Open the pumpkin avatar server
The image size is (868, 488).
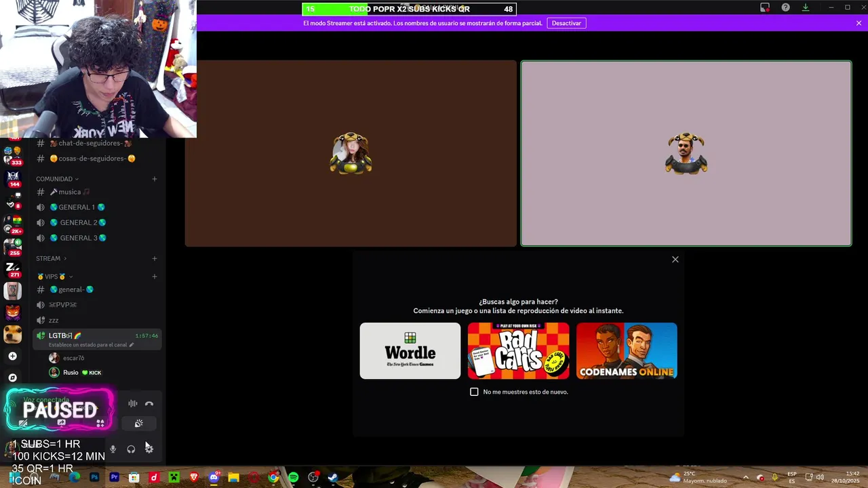pyautogui.click(x=13, y=312)
